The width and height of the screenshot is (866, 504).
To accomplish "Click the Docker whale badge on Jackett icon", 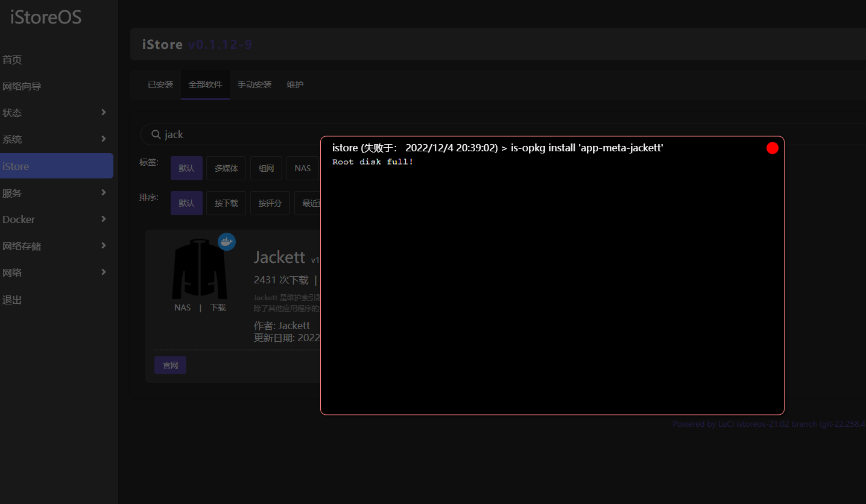I will pyautogui.click(x=227, y=241).
